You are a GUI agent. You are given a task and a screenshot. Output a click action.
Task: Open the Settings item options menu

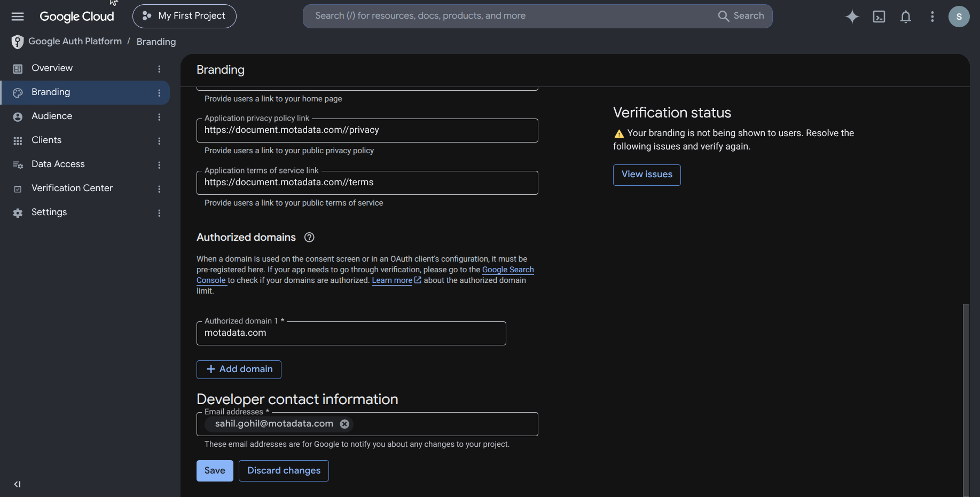159,212
